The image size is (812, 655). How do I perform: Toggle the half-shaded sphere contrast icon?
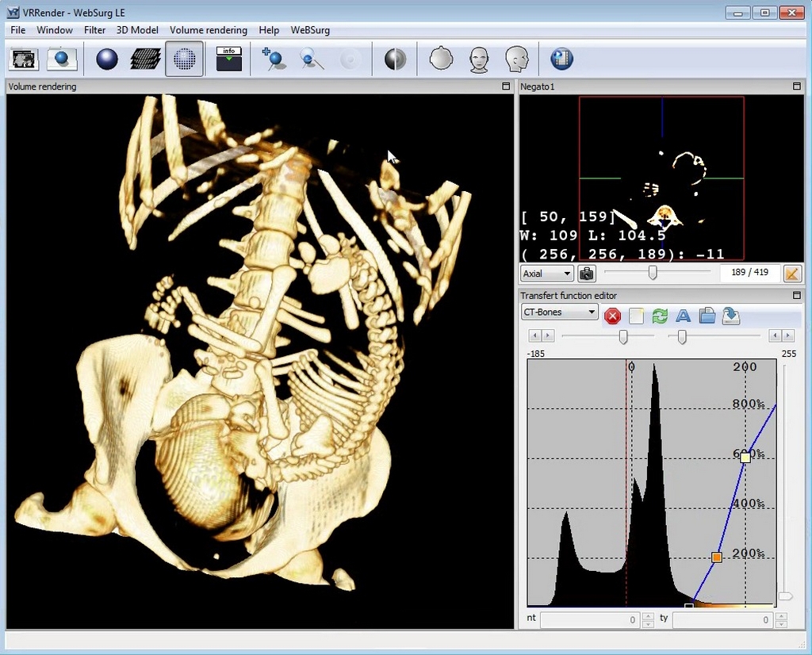(395, 59)
